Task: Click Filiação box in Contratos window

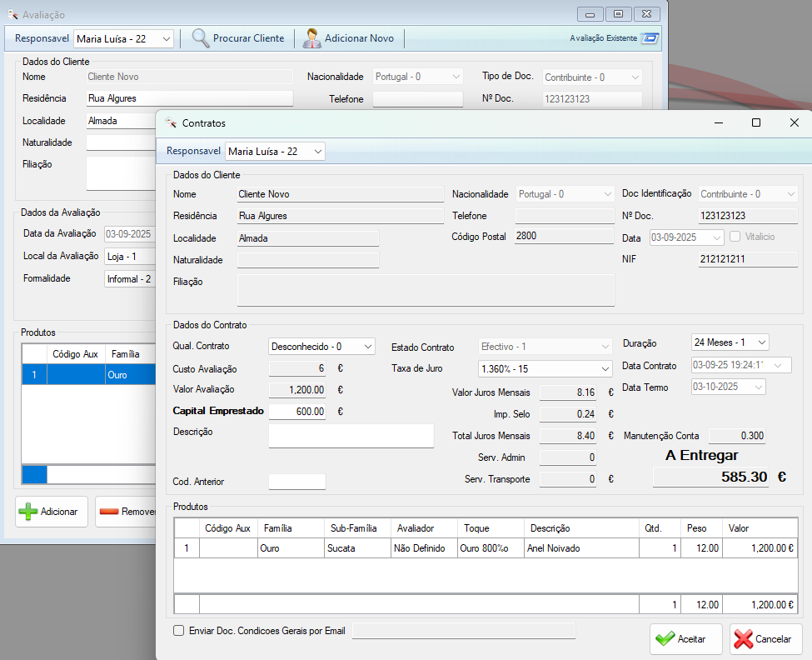Action: point(426,290)
